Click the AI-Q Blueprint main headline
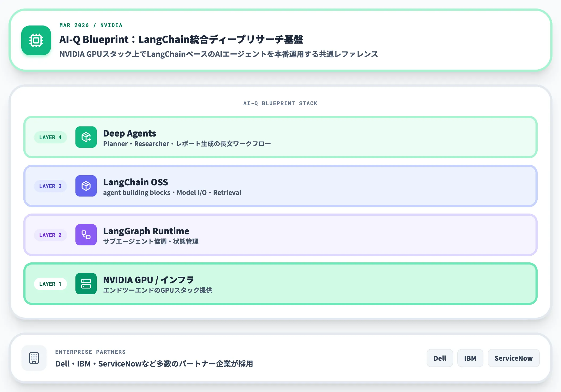This screenshot has width=561, height=392. (x=181, y=39)
